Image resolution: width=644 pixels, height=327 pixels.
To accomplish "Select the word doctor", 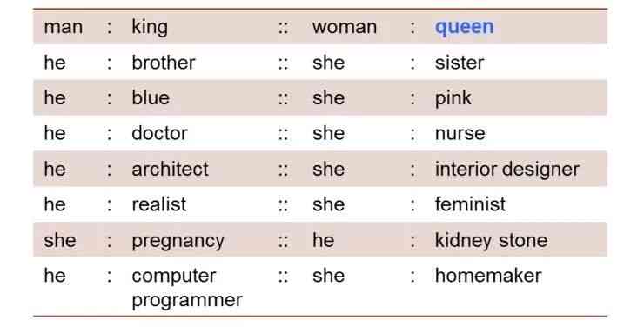I will pyautogui.click(x=160, y=133).
